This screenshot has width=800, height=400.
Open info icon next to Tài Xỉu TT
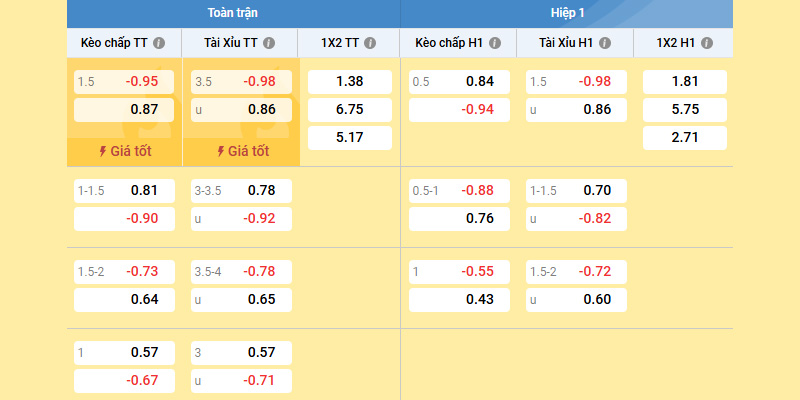point(269,43)
